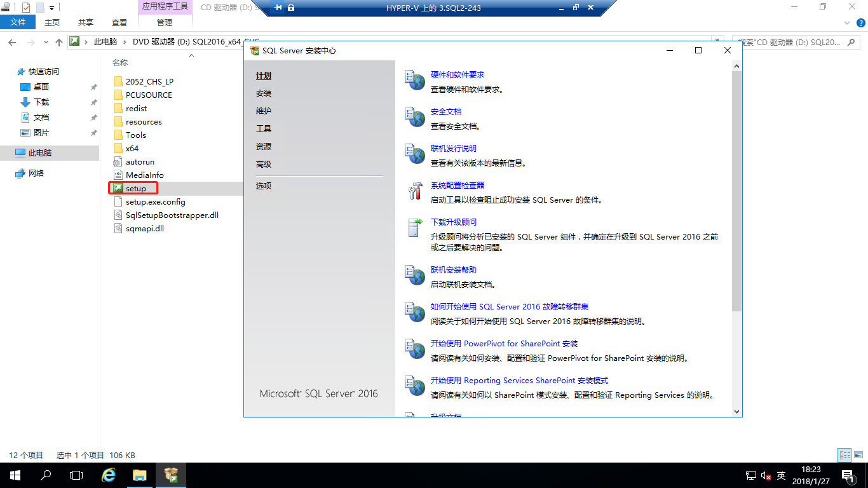The image size is (868, 488).
Task: Click the sqmapi.dll file icon
Action: [x=118, y=228]
